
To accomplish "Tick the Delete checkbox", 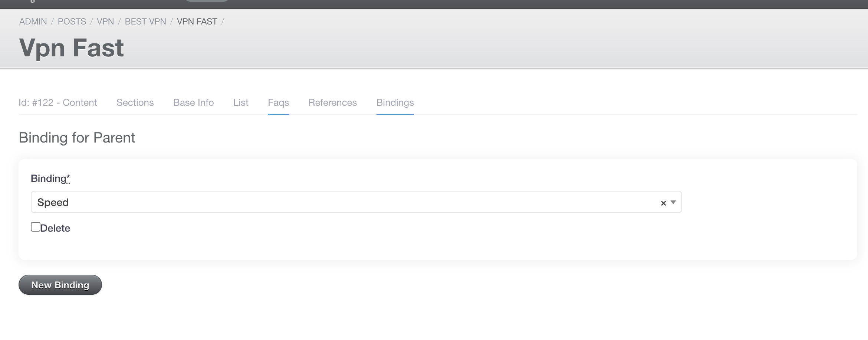I will click(36, 227).
